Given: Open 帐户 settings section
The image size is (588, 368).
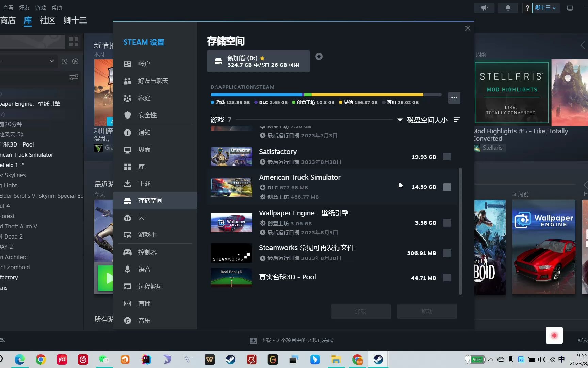Looking at the screenshot, I should point(155,64).
